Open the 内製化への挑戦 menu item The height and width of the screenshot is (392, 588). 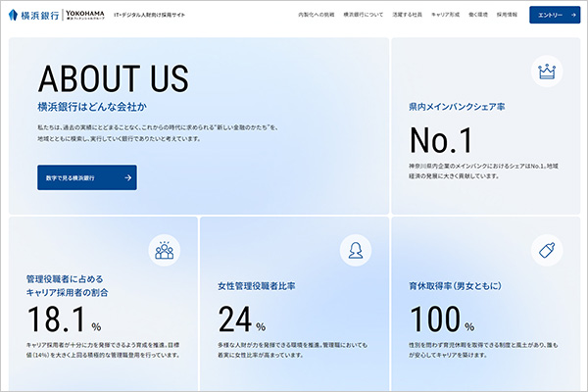(x=317, y=15)
